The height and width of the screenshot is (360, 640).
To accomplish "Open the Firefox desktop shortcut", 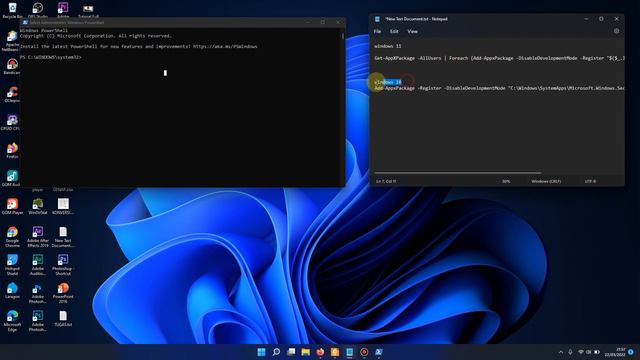I will pyautogui.click(x=12, y=150).
